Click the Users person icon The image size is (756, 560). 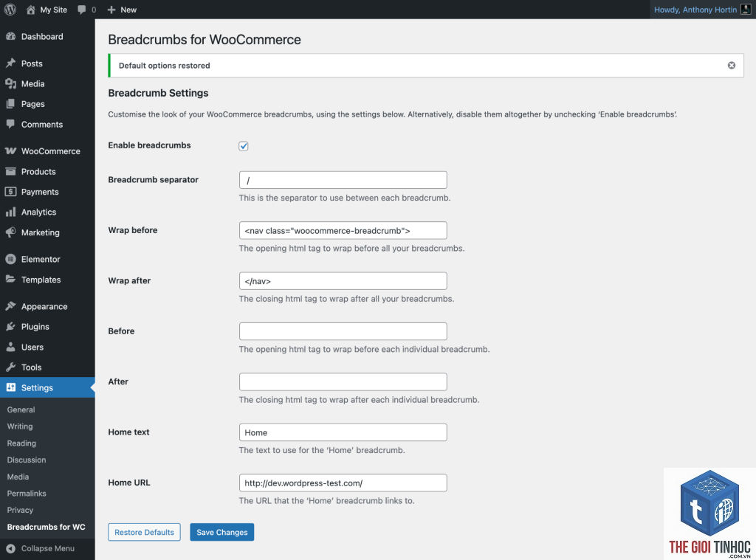pyautogui.click(x=10, y=347)
